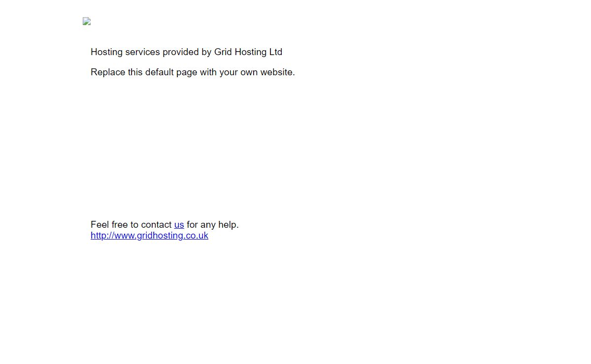Click the "Replace this default page" sentence

point(193,72)
